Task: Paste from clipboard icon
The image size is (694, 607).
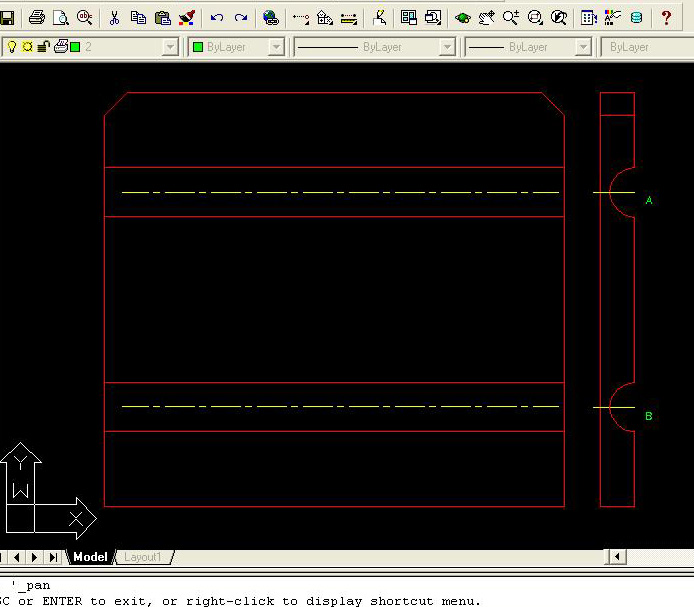Action: click(x=163, y=18)
